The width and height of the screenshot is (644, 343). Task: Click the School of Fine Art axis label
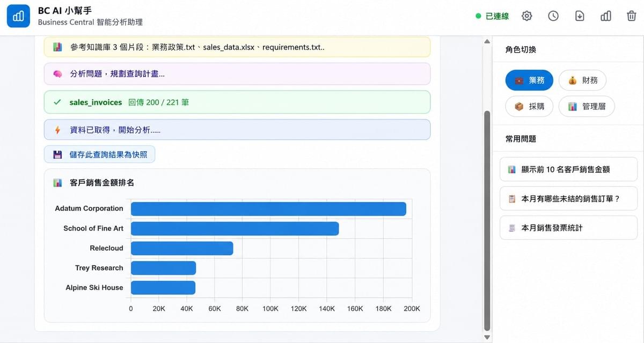click(x=93, y=228)
